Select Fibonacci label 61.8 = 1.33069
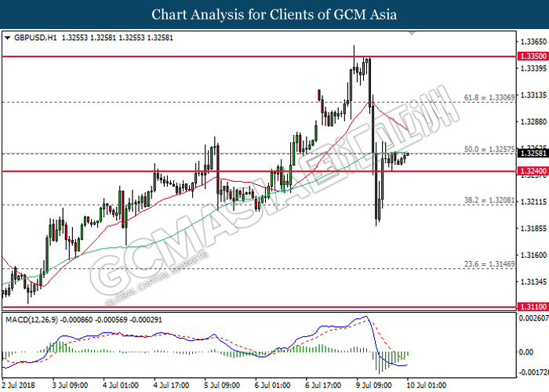The width and height of the screenshot is (549, 392). tap(489, 98)
